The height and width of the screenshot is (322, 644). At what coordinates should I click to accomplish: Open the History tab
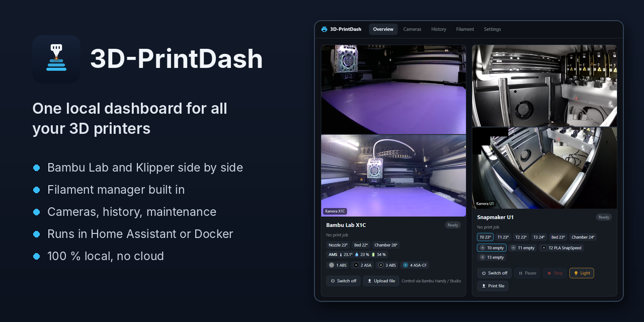pos(439,29)
